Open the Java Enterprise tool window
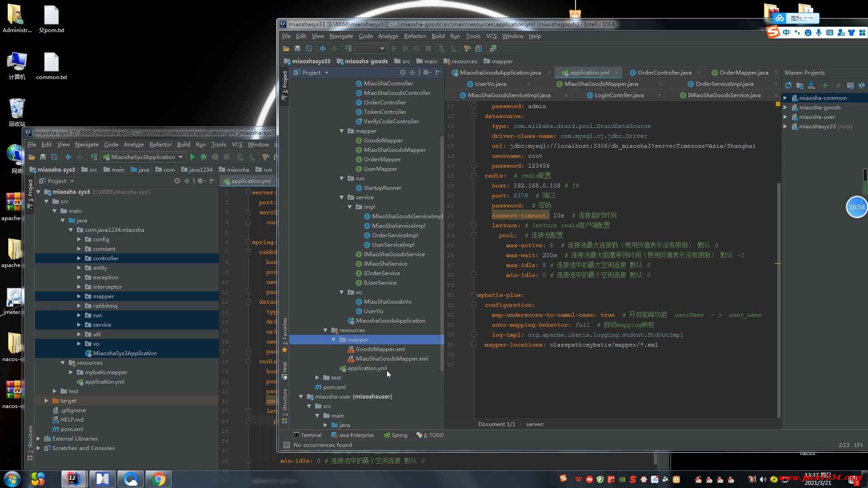The height and width of the screenshot is (488, 868). pyautogui.click(x=352, y=435)
